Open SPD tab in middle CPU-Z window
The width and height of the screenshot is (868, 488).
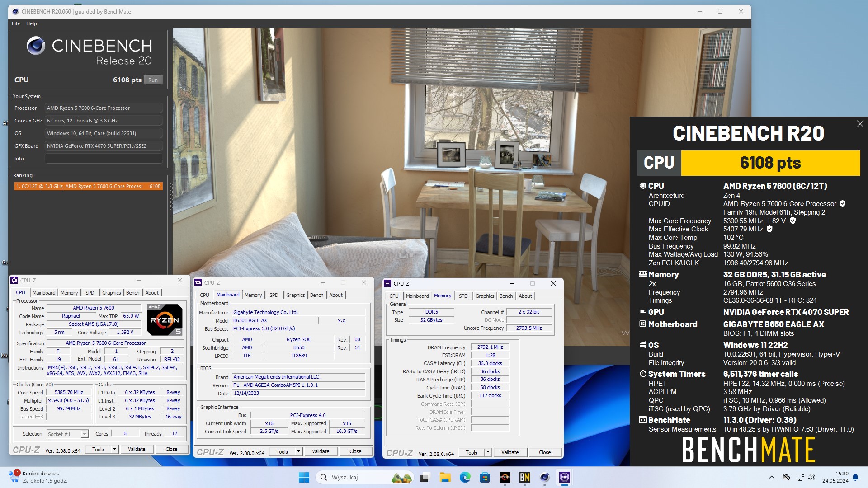(x=274, y=295)
